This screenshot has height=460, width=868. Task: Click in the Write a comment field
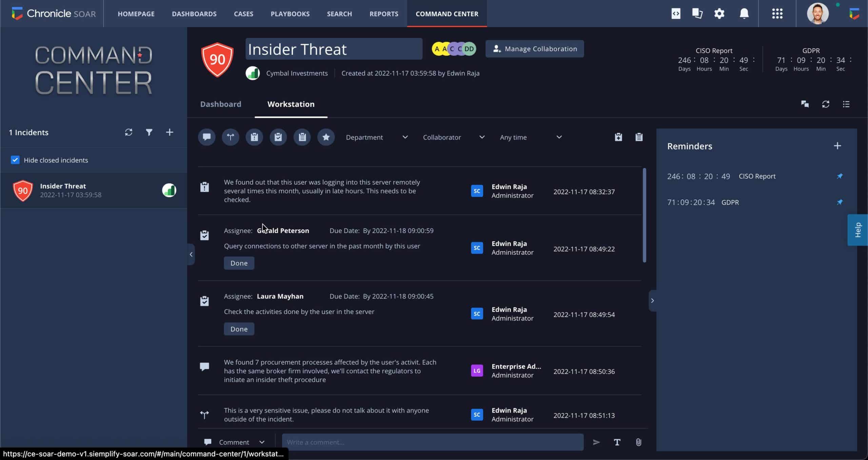[433, 442]
